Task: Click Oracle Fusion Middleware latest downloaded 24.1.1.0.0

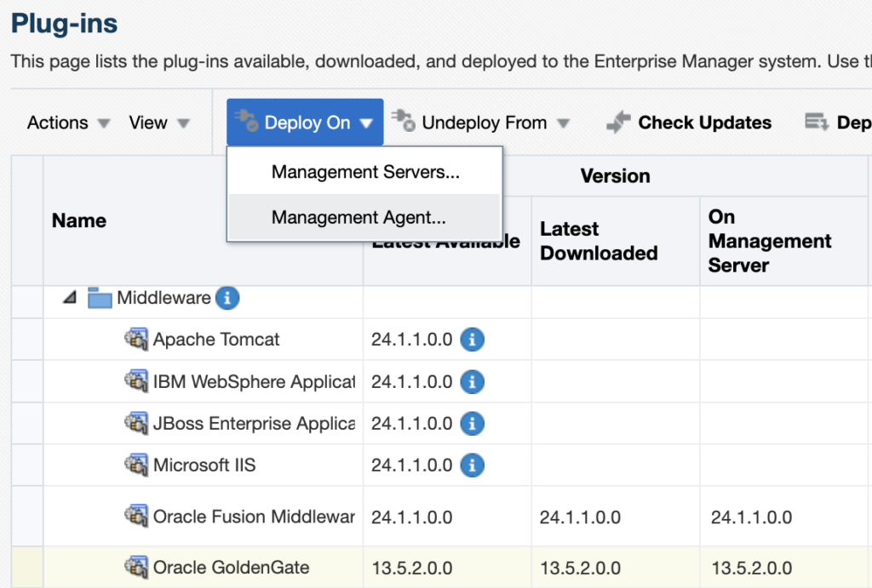Action: 580,517
